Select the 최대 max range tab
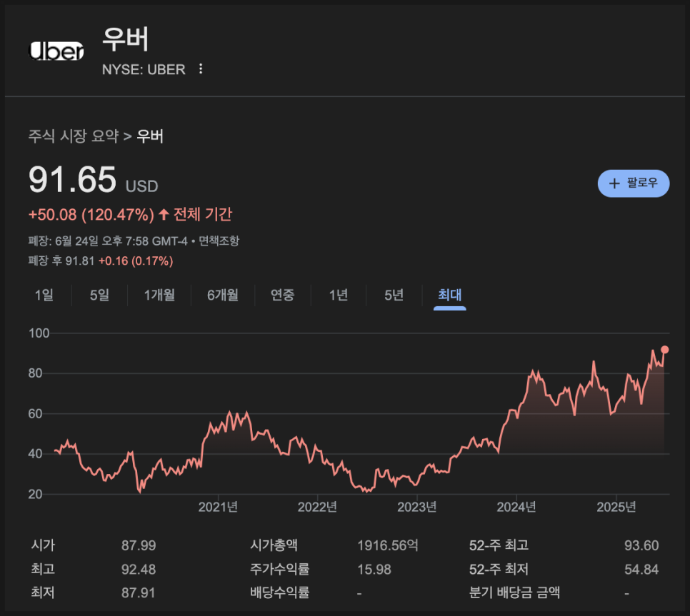The height and width of the screenshot is (616, 690). [x=450, y=295]
